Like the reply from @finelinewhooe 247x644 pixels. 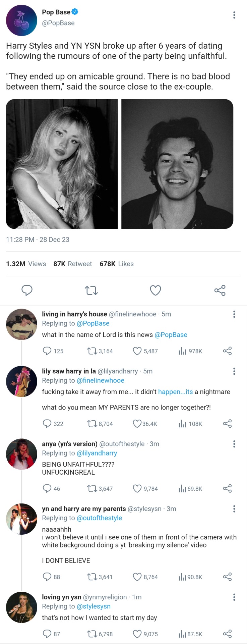137,351
